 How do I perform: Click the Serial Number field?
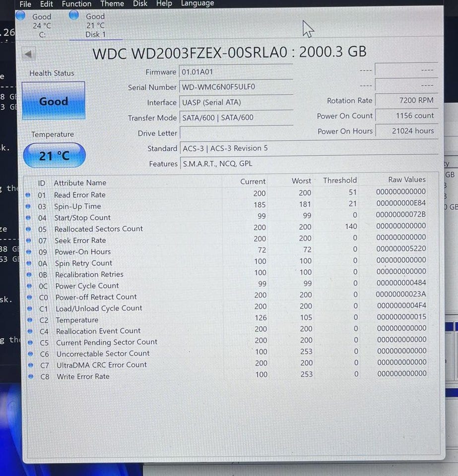coord(236,87)
